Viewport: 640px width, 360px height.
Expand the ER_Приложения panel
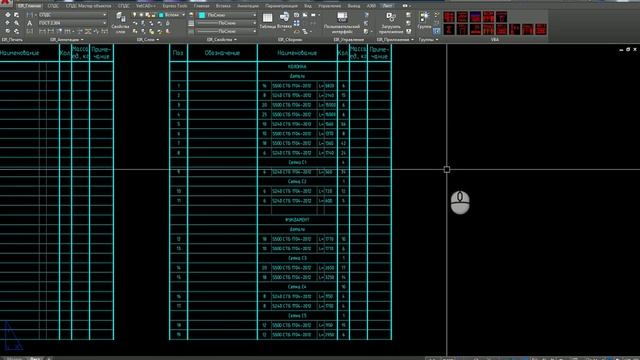click(395, 40)
